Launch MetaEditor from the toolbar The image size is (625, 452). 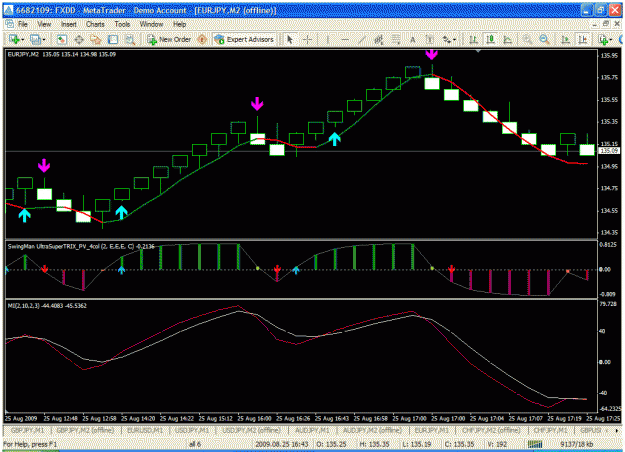point(202,39)
